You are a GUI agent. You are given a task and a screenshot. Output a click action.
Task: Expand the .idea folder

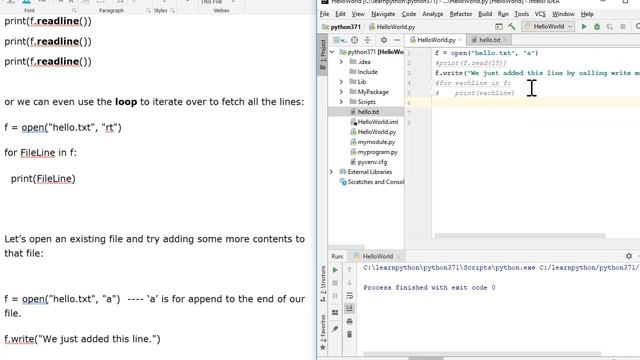pyautogui.click(x=341, y=62)
